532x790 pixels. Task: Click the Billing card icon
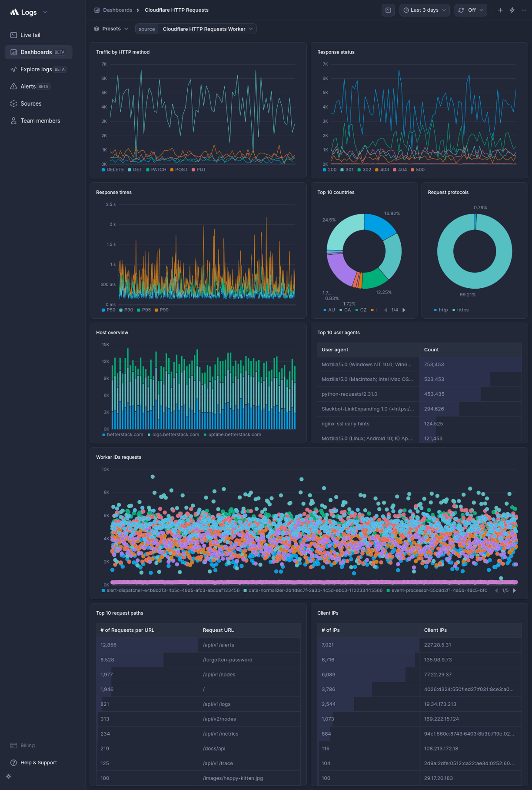13,745
